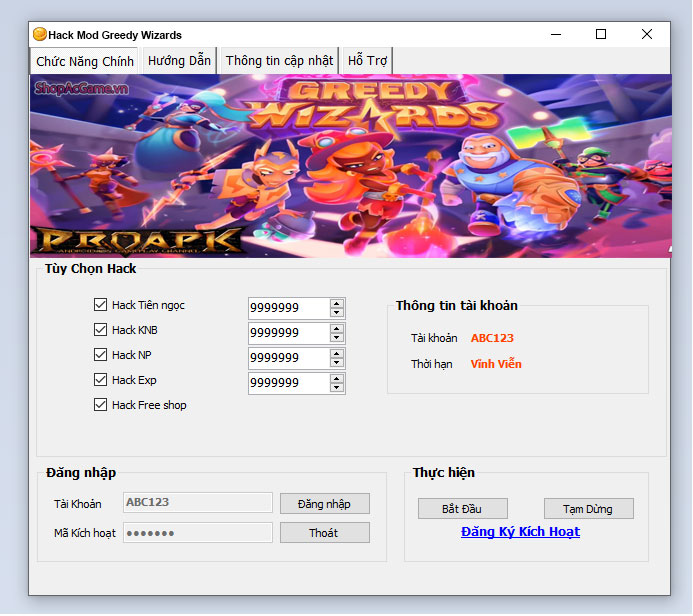Click the Vĩnh Viễn expiry text
Screen dimensions: 693x616
tap(496, 364)
